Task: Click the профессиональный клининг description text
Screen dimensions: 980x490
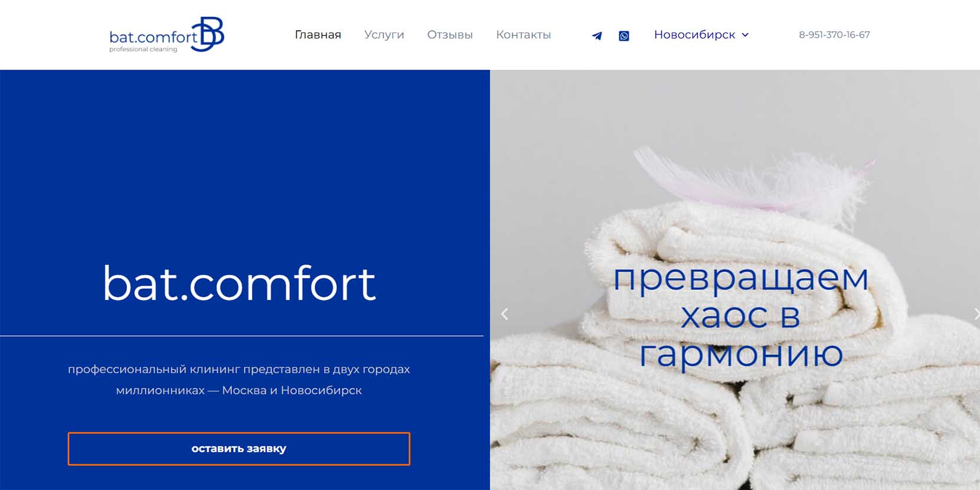Action: [239, 380]
